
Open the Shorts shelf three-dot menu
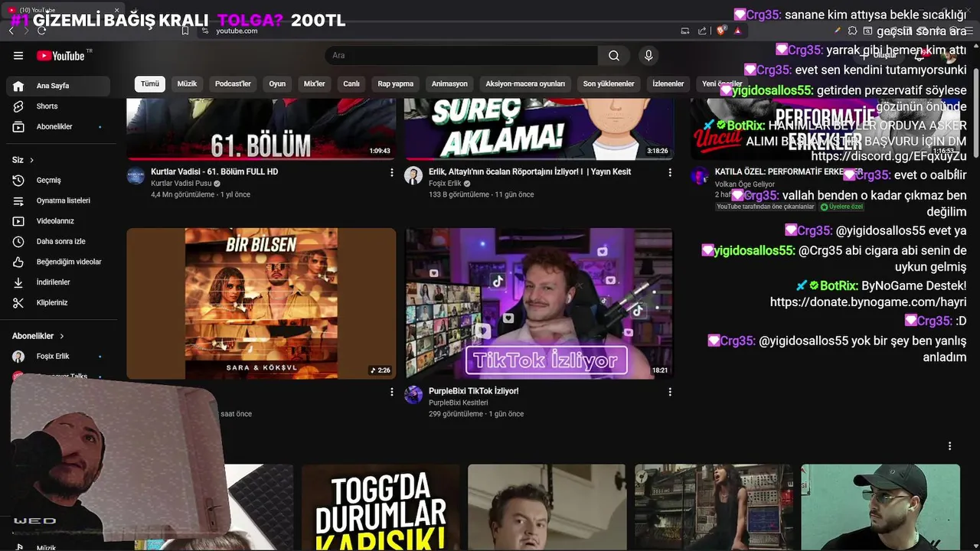[x=950, y=446]
